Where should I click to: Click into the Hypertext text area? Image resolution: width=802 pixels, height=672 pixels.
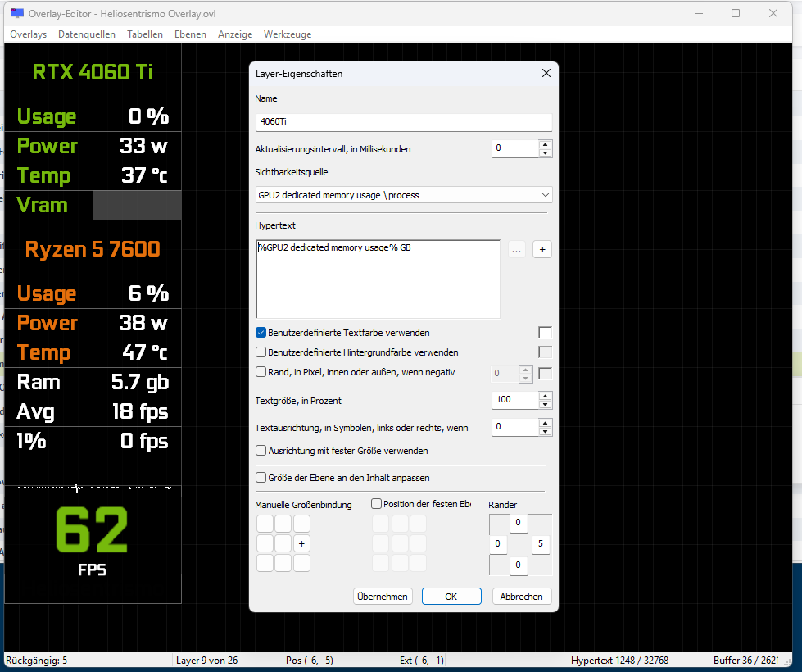tap(378, 279)
